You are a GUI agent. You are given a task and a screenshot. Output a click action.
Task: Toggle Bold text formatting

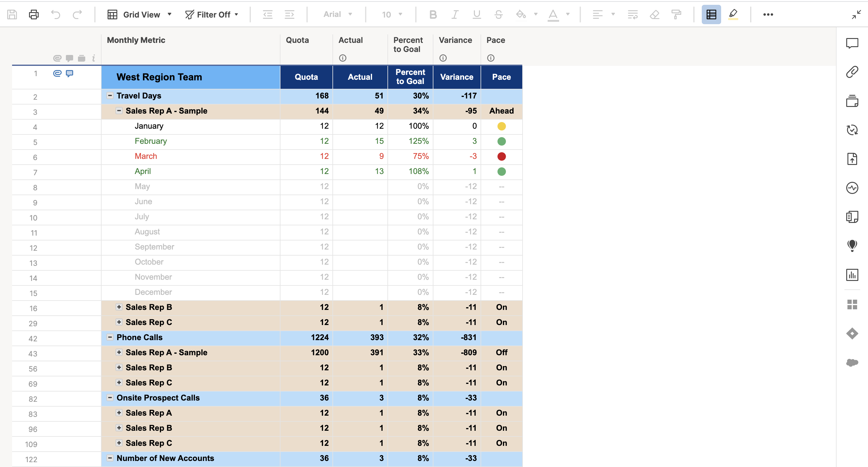point(433,14)
